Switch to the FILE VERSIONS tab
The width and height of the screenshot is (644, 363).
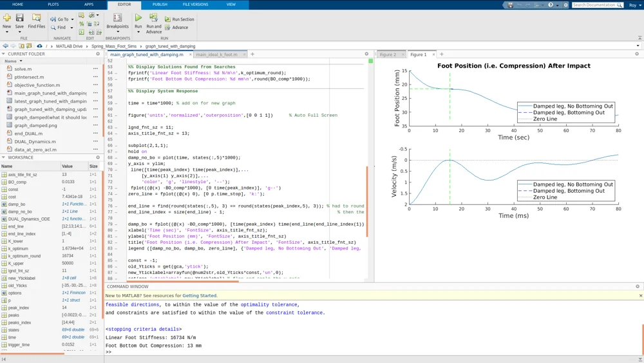pyautogui.click(x=196, y=5)
